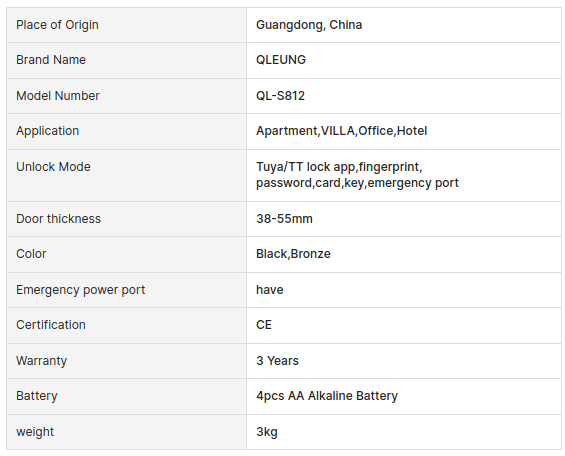This screenshot has height=456, width=565.
Task: Select the QL-S812 model value
Action: [280, 96]
